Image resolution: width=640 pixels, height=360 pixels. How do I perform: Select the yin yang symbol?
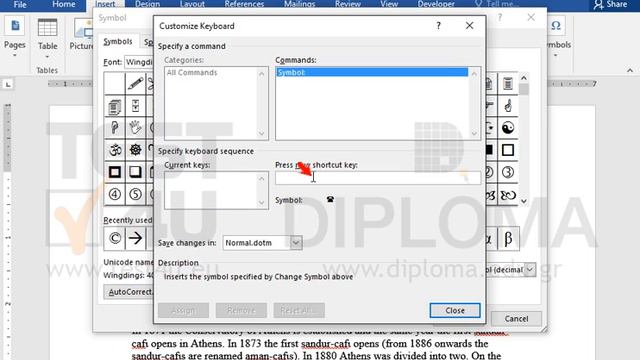click(508, 128)
